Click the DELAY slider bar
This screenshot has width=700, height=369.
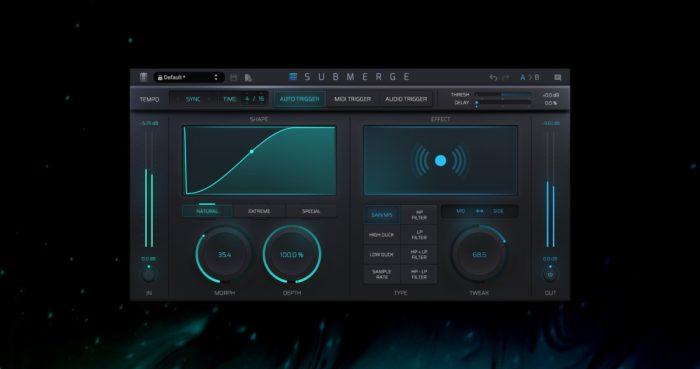(x=503, y=103)
